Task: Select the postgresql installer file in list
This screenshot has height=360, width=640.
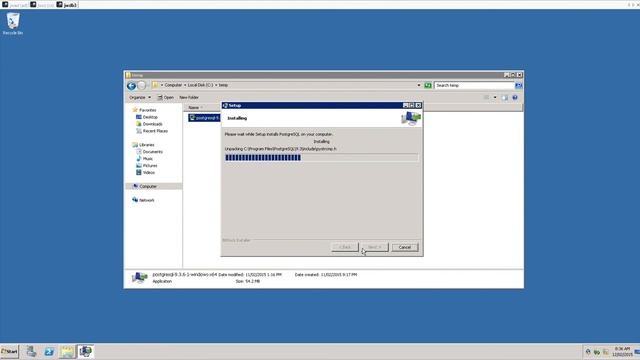Action: 204,118
